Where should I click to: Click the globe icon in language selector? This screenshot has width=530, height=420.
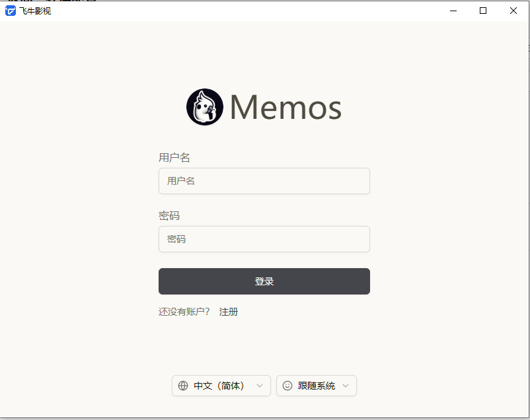click(x=183, y=386)
